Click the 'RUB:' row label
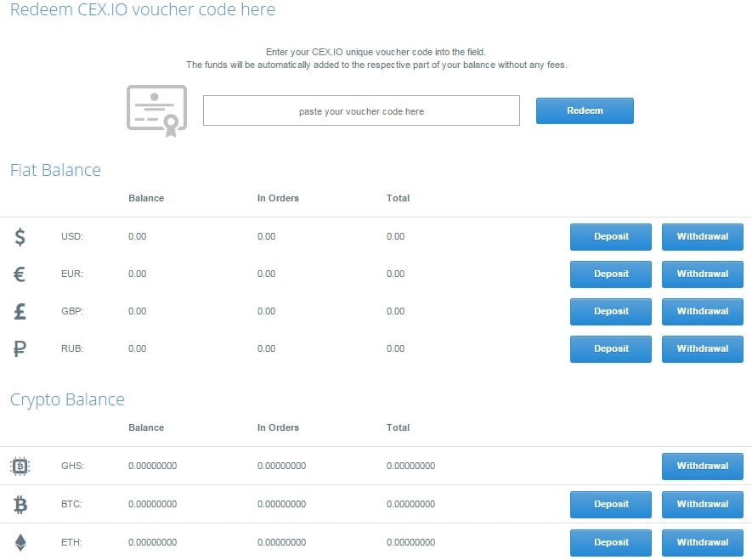752x560 pixels. point(72,348)
